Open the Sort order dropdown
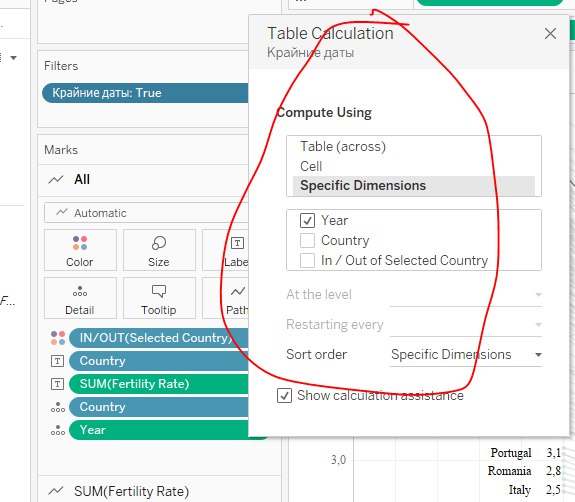This screenshot has width=575, height=502. pos(466,355)
